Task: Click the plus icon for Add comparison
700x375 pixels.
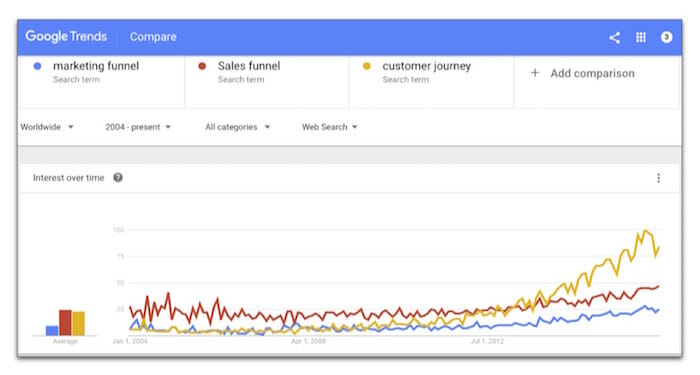Action: [x=535, y=73]
